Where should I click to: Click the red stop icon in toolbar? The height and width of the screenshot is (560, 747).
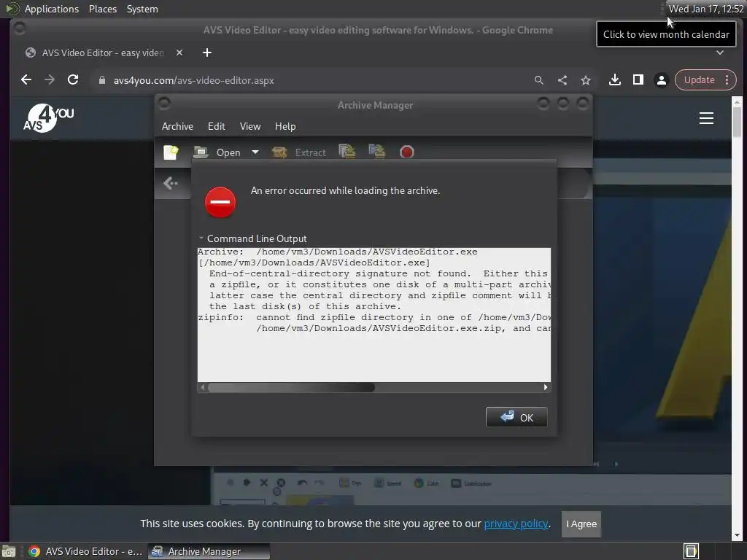coord(407,152)
